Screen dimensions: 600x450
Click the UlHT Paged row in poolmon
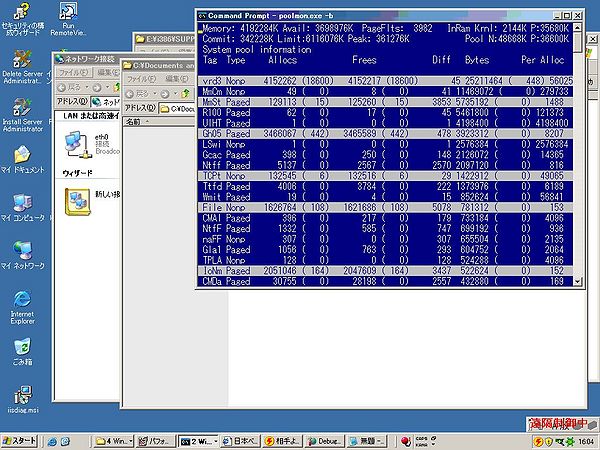click(385, 123)
